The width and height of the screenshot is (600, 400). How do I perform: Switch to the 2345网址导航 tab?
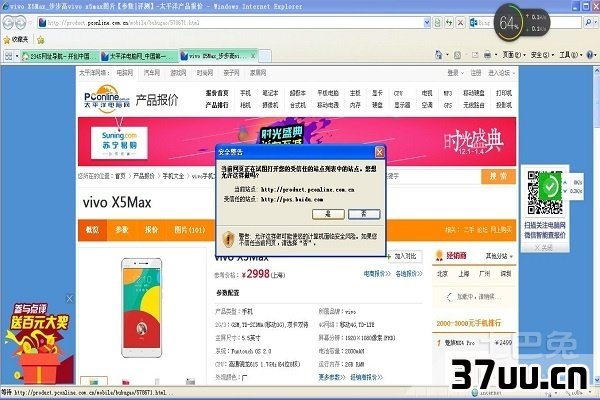click(59, 56)
